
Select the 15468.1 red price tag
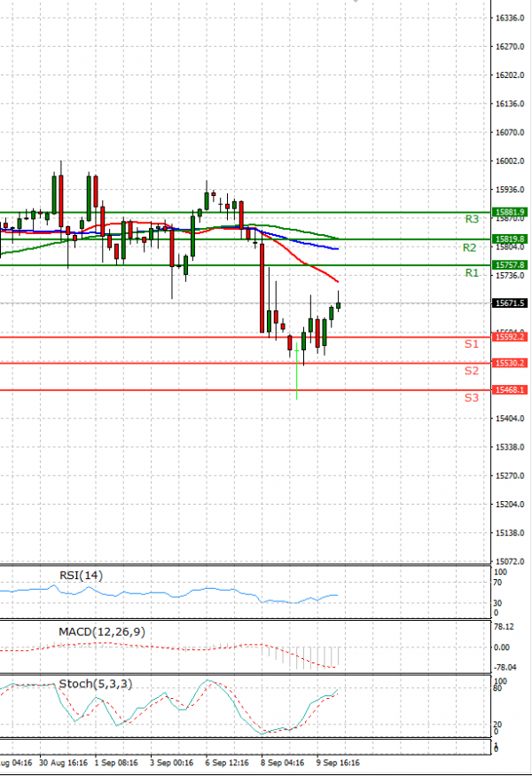[x=510, y=389]
